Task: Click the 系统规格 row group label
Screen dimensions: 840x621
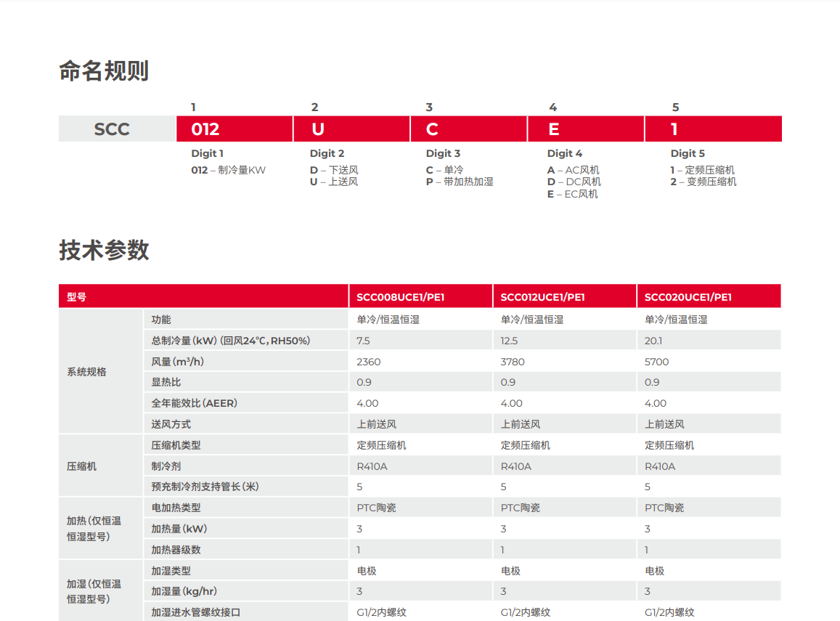Action: pos(86,372)
